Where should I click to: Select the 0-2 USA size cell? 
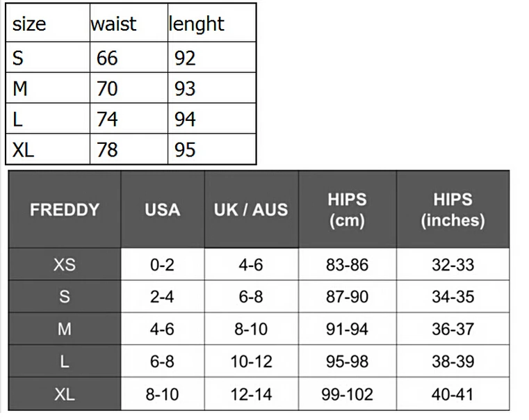point(163,264)
